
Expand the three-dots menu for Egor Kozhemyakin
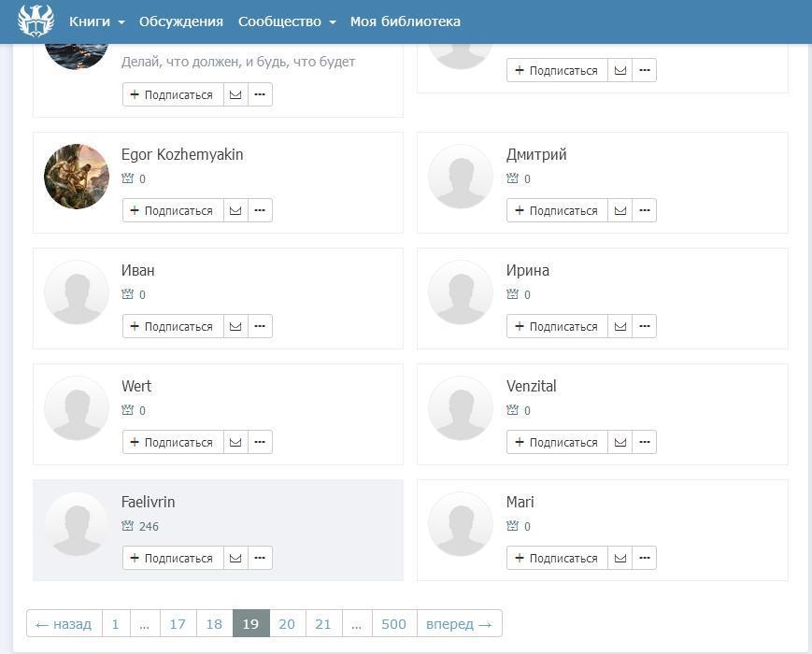pos(260,211)
